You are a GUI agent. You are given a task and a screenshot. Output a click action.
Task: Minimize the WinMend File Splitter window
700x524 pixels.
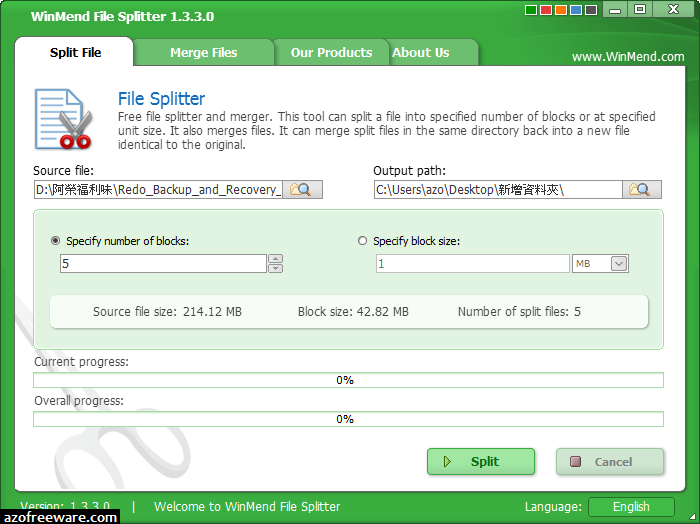pyautogui.click(x=615, y=9)
